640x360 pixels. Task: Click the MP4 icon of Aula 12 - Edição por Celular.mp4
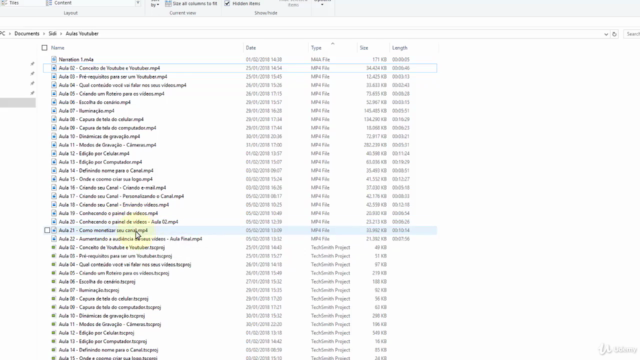pyautogui.click(x=54, y=153)
